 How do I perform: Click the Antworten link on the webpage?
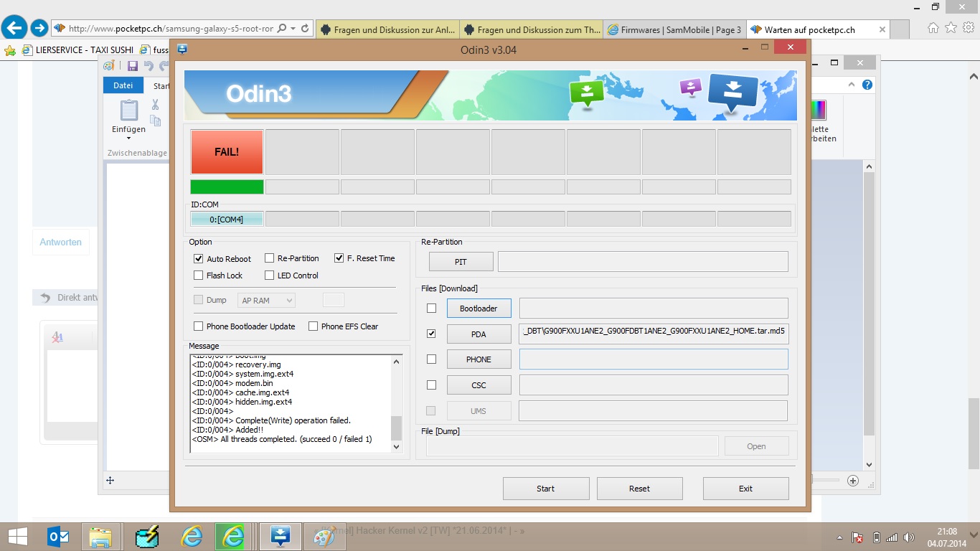61,242
